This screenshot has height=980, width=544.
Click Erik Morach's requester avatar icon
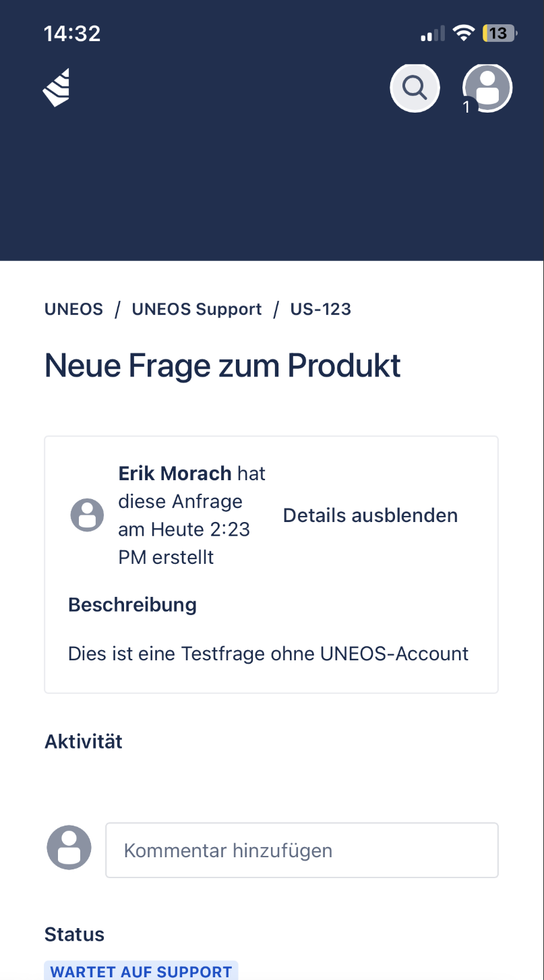tap(88, 515)
